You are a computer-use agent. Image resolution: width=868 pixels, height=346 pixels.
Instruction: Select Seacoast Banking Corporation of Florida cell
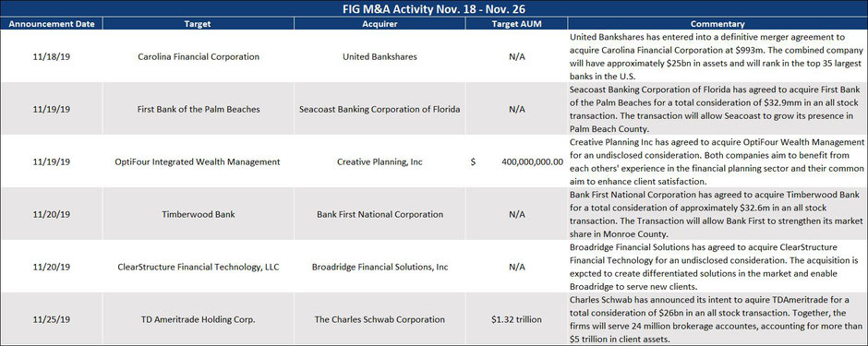click(x=380, y=109)
